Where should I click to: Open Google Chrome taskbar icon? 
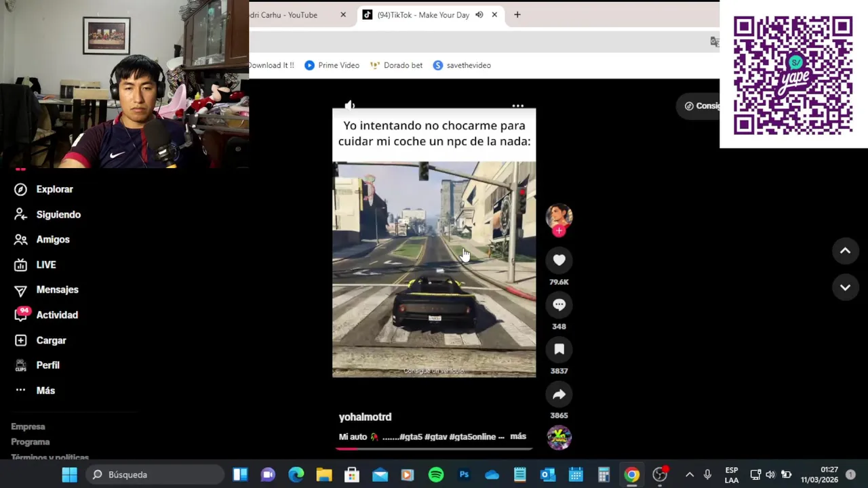point(631,474)
